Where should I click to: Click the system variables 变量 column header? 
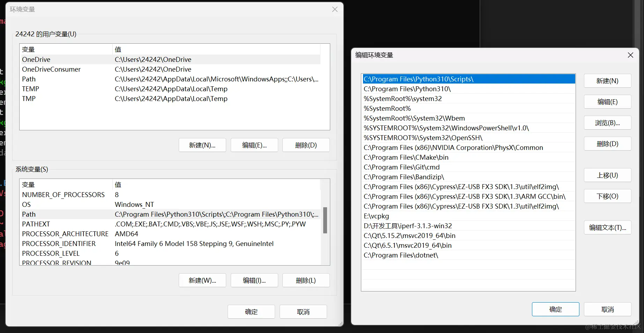[66, 184]
